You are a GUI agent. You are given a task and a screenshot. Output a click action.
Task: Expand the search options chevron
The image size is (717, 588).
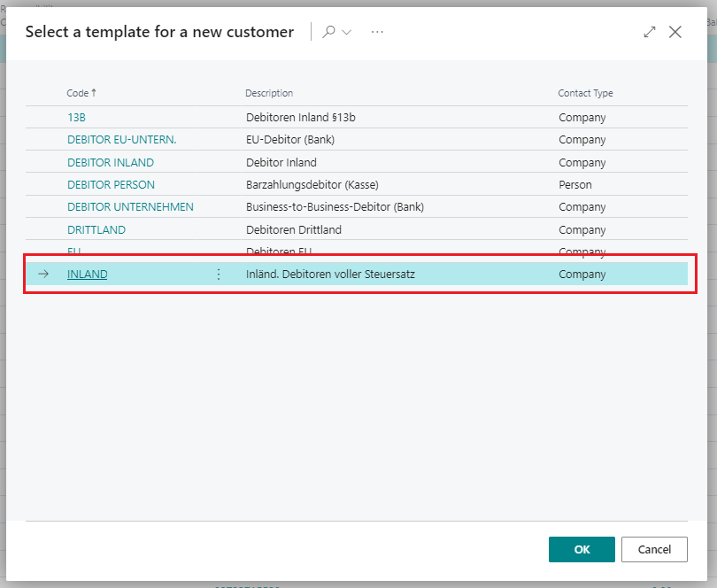coord(347,32)
